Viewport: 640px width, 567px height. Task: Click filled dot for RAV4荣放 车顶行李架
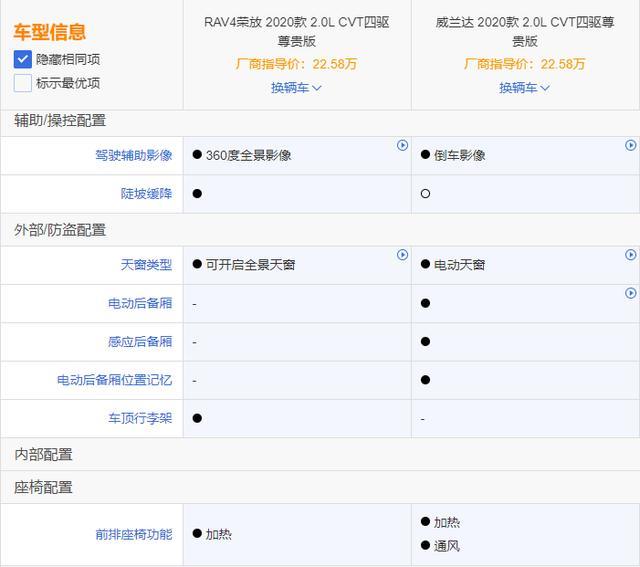197,418
